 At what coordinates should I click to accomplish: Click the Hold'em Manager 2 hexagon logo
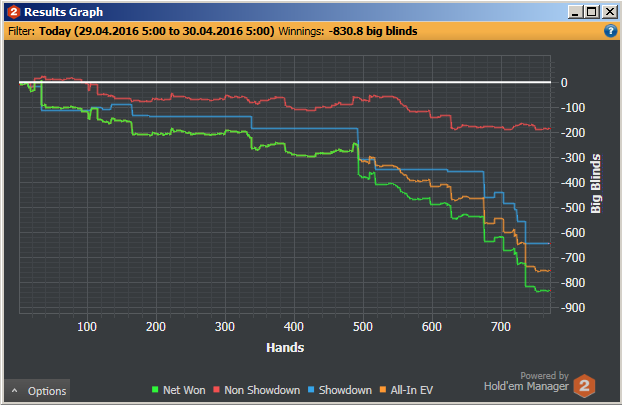(x=584, y=386)
